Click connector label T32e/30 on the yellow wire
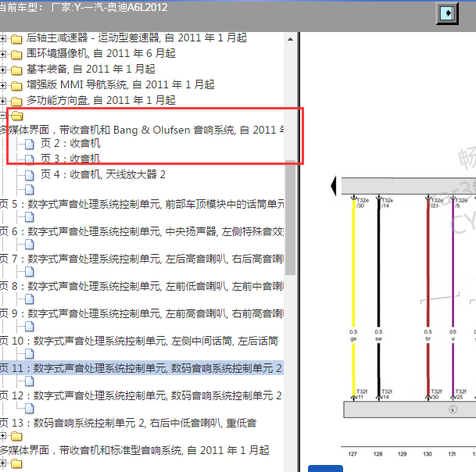The height and width of the screenshot is (472, 476). pyautogui.click(x=363, y=203)
